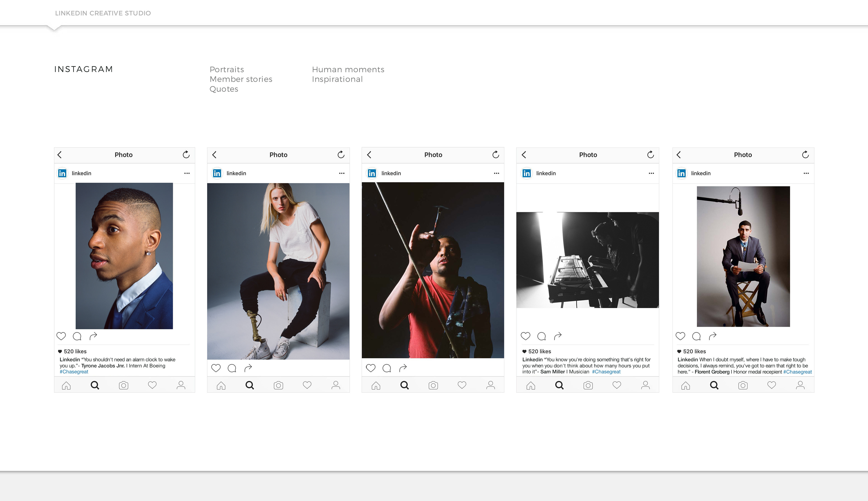
Task: Open #Chasegreat hashtag in Florent Groberg caption
Action: coord(797,372)
